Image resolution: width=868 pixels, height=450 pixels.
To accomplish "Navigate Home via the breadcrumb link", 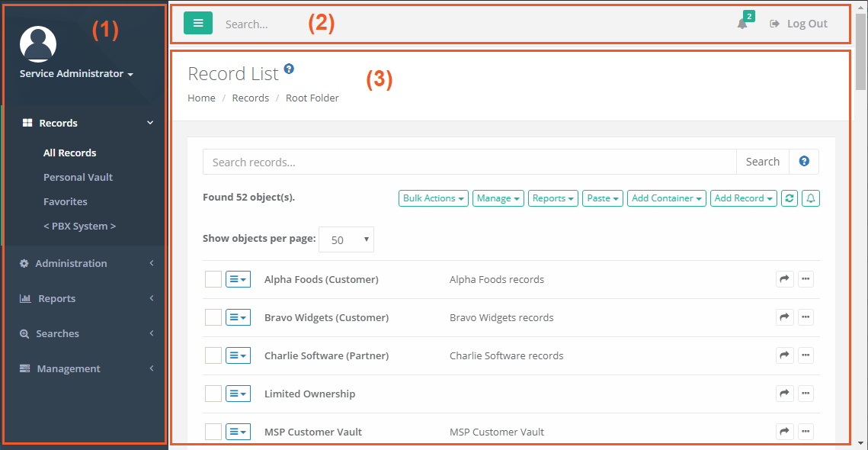I will coord(201,98).
